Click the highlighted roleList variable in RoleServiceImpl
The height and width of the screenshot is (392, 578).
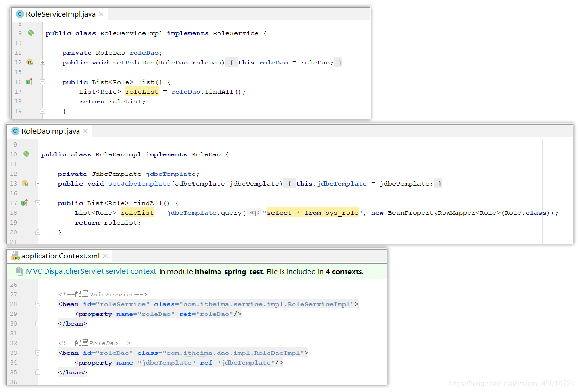coord(142,92)
